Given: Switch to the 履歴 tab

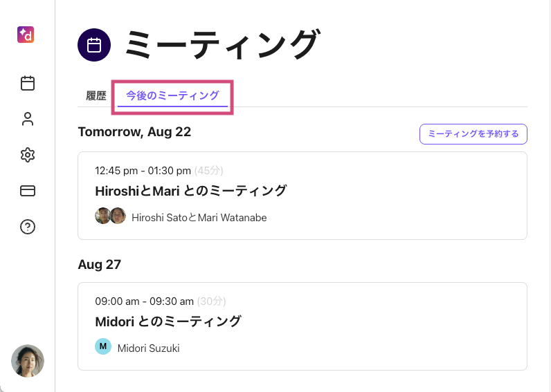Looking at the screenshot, I should click(96, 96).
